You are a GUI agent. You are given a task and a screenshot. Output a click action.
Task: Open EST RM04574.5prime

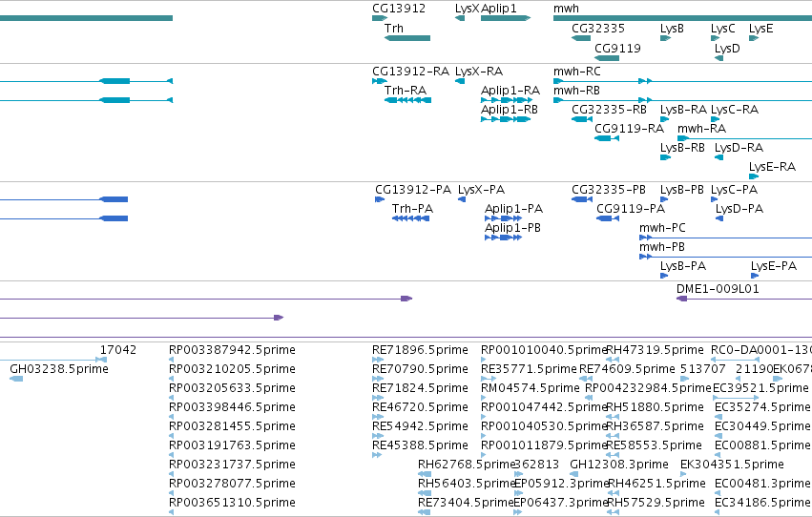531,388
